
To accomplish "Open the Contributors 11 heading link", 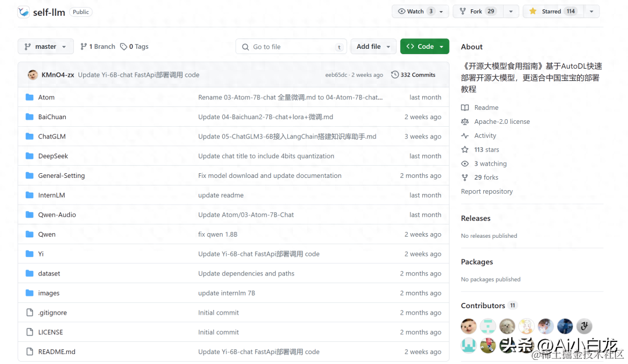I will pyautogui.click(x=489, y=305).
